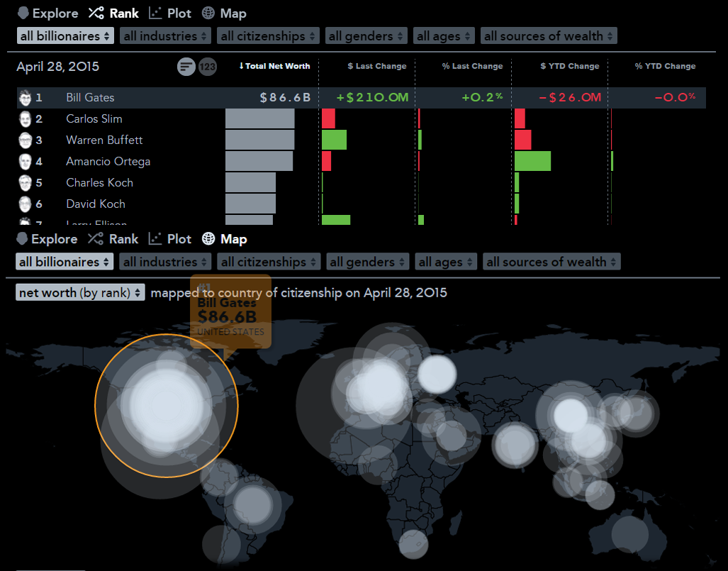Open the all industries filter dropdown
The height and width of the screenshot is (571, 728).
pos(165,35)
